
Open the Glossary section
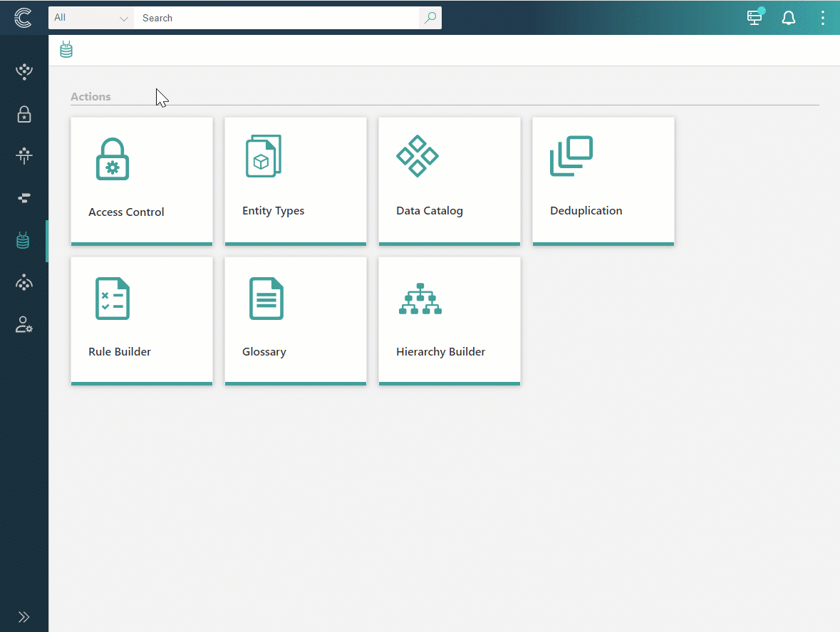tap(295, 319)
